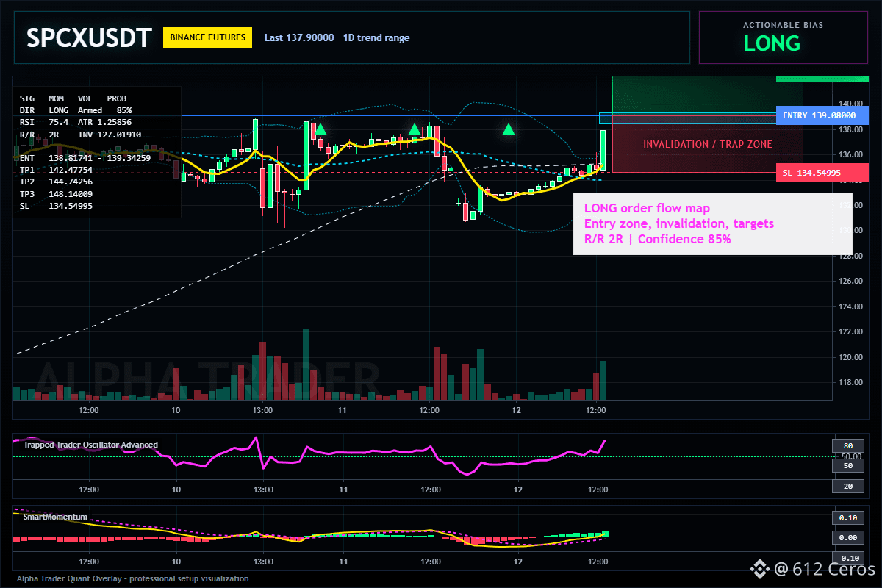
Task: Click the Alpha Trader Quant Overlay footer text
Action: [x=133, y=578]
